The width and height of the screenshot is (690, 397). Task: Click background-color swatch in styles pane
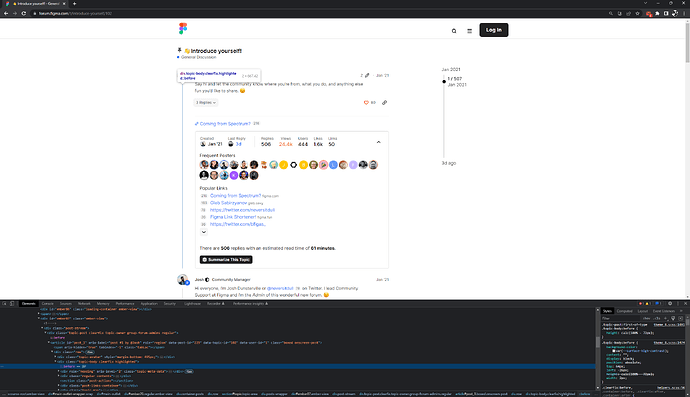pyautogui.click(x=614, y=351)
